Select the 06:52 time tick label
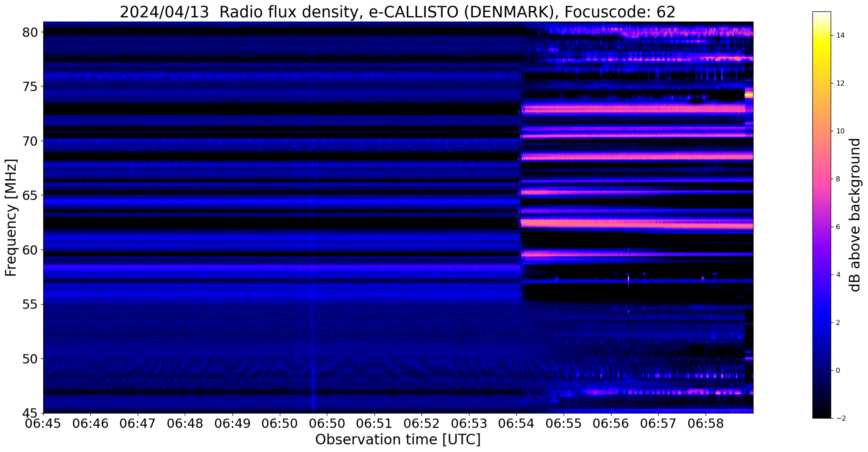The height and width of the screenshot is (452, 868). tap(422, 424)
